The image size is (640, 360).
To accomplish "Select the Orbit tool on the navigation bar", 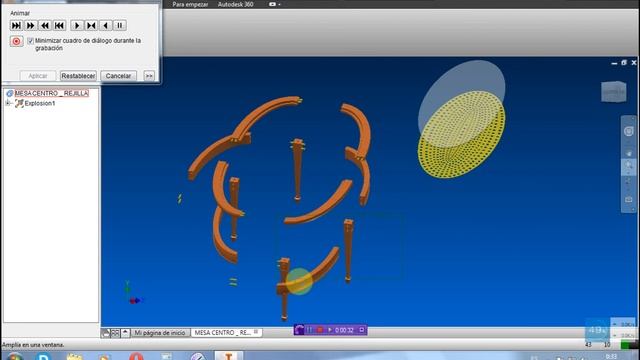I will click(x=628, y=182).
